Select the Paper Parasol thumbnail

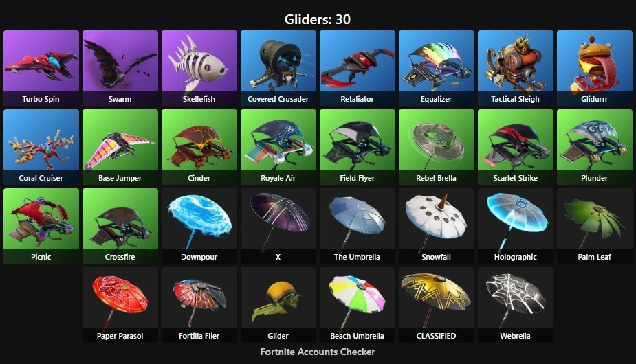(x=120, y=305)
